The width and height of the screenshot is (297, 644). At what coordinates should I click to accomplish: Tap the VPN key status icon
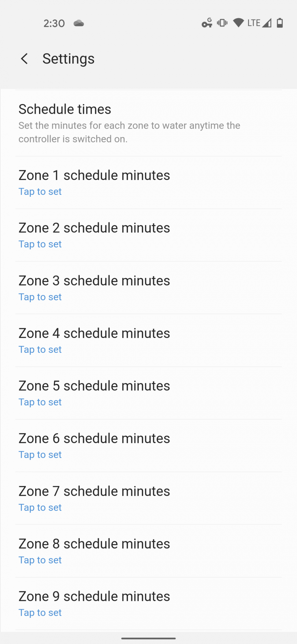tap(207, 23)
